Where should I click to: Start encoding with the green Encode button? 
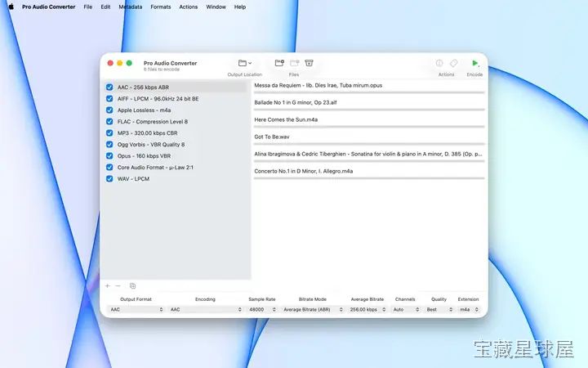[474, 63]
